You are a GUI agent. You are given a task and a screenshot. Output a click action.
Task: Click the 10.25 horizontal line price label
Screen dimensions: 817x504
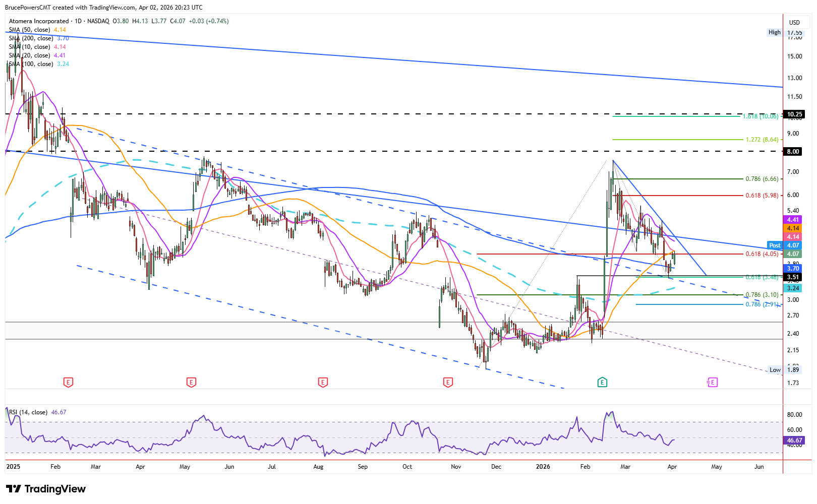pyautogui.click(x=795, y=114)
